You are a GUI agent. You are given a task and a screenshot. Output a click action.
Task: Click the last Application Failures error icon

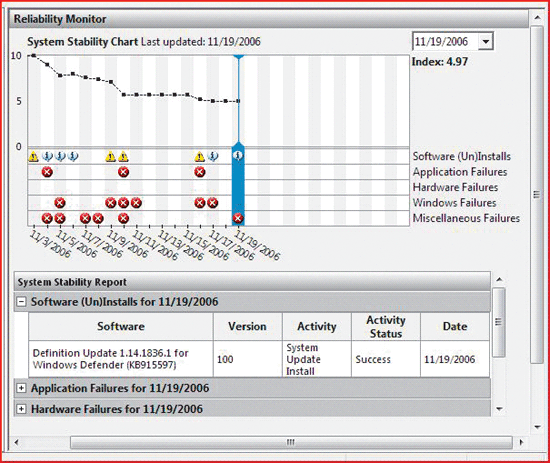click(200, 172)
